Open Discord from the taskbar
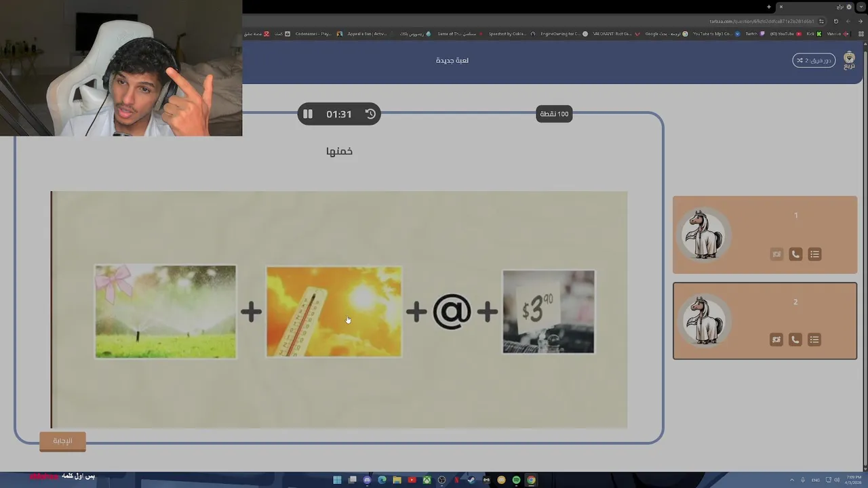868x488 pixels. pyautogui.click(x=367, y=480)
